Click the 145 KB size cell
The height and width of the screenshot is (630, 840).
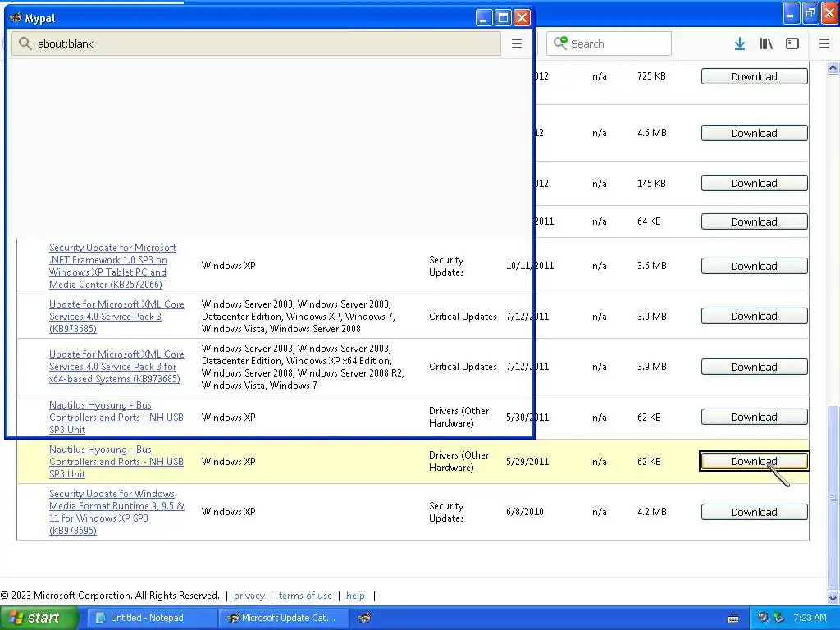tap(651, 183)
